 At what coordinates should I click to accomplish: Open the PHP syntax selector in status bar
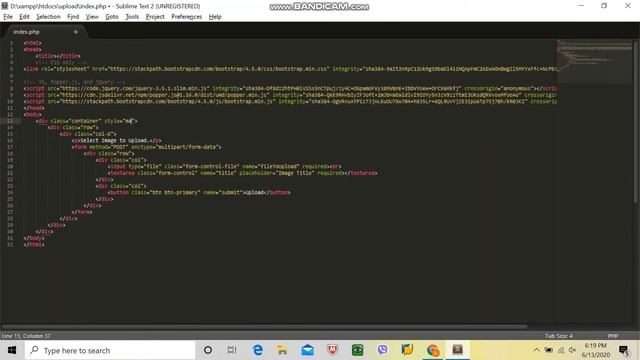[x=613, y=336]
